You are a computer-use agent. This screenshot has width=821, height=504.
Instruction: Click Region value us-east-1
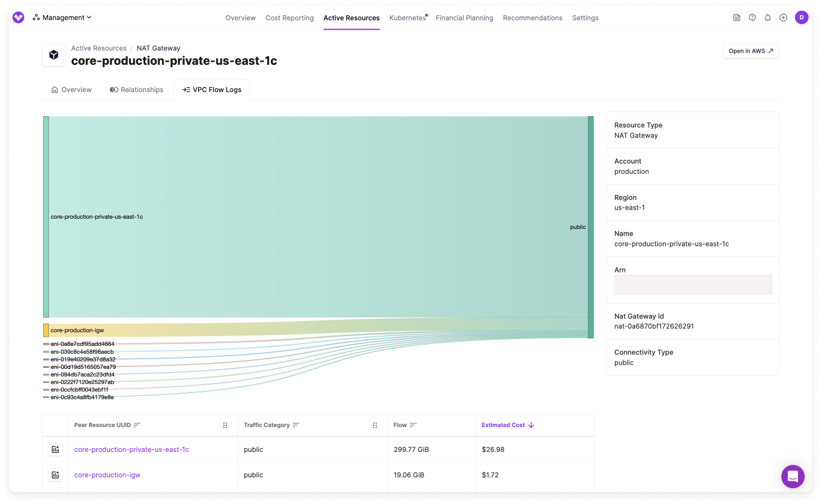pyautogui.click(x=630, y=208)
